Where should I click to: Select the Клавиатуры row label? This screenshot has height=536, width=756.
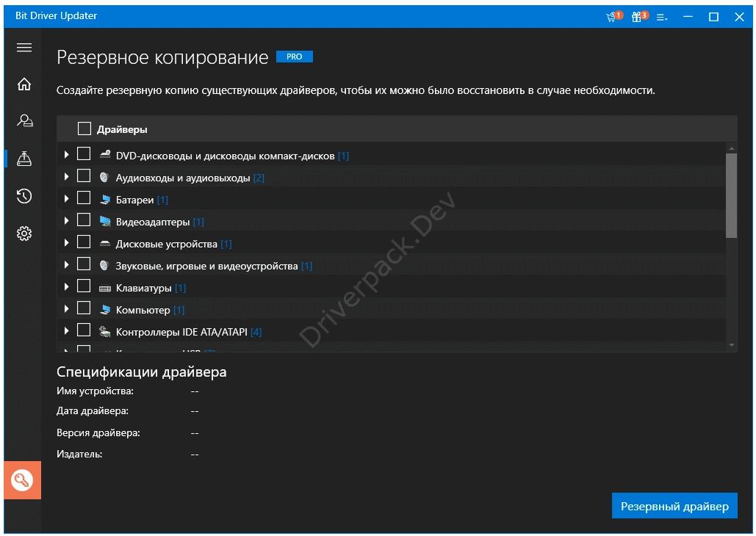144,289
